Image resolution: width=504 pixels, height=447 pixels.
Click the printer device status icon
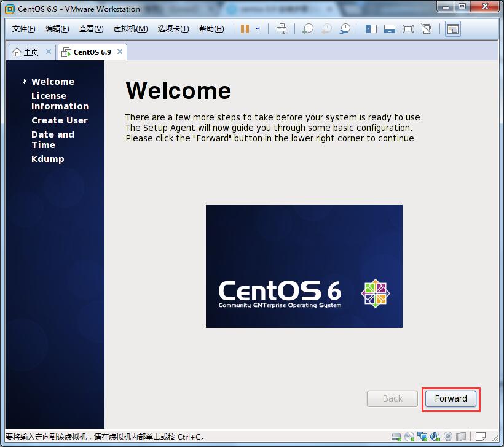pos(460,437)
